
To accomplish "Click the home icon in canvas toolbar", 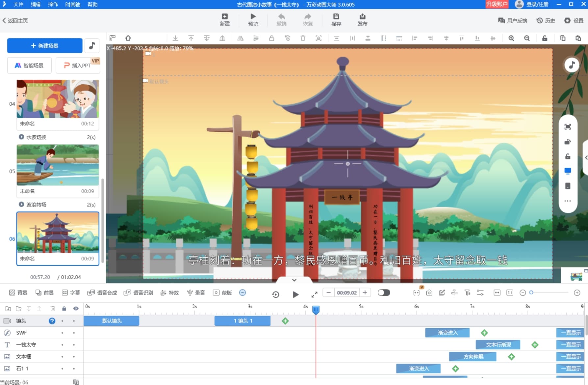I will 128,38.
